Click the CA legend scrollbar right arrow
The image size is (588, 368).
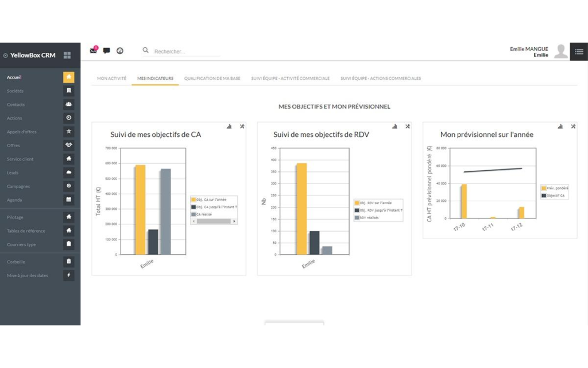click(x=234, y=221)
